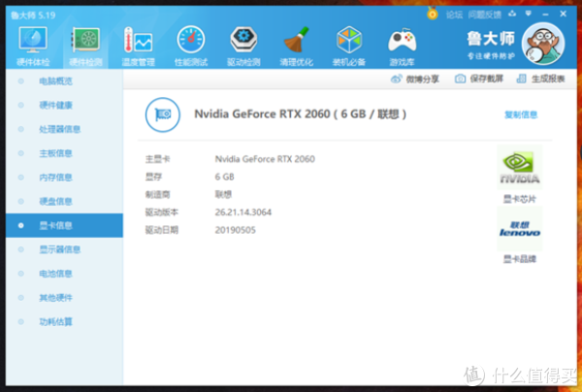
Task: Click the gold medal icon in title bar
Action: coord(432,14)
